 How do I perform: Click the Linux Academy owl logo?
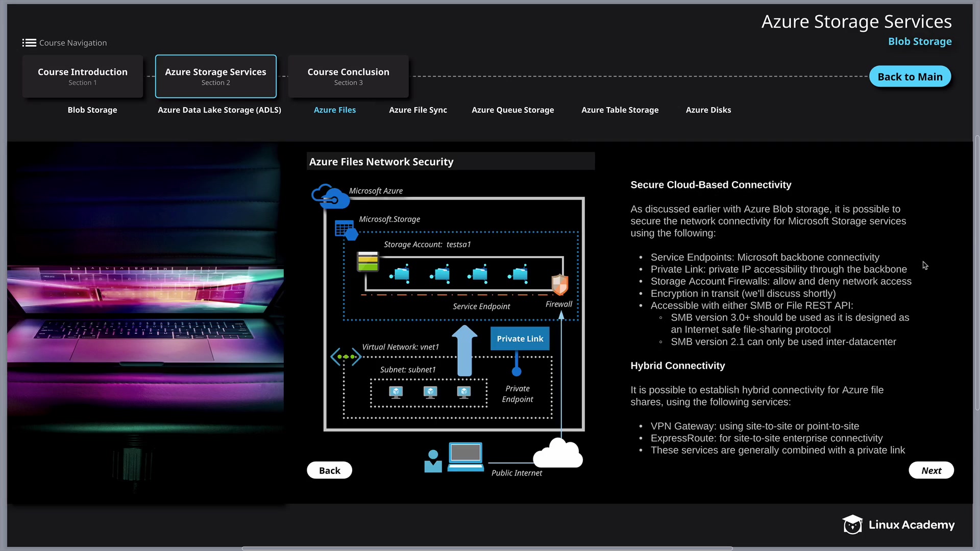pos(852,524)
